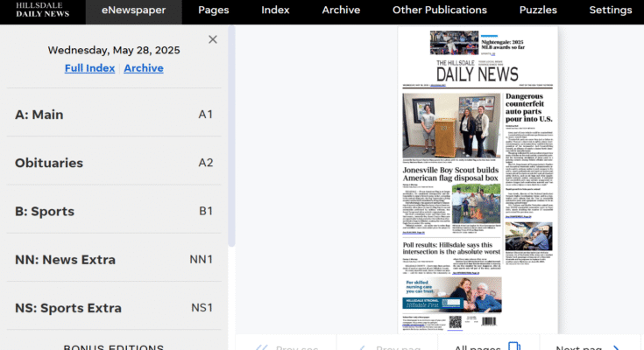The image size is (644, 350).
Task: Click the Daily News masthead on page
Action: click(x=478, y=72)
